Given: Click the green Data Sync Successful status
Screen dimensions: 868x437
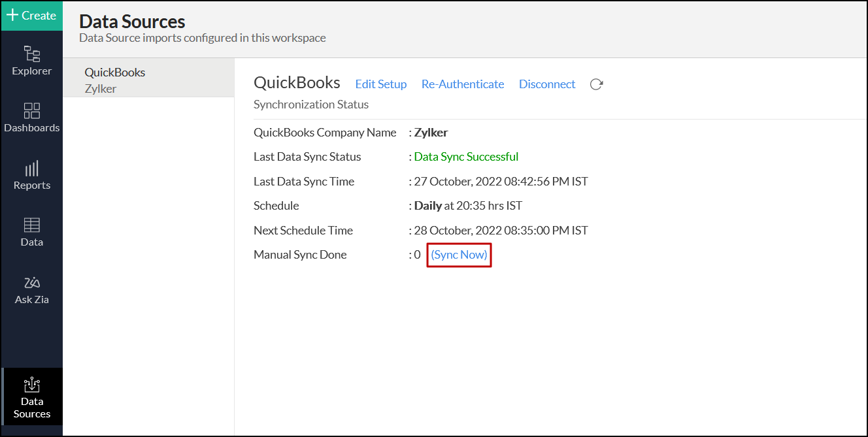Looking at the screenshot, I should click(466, 157).
